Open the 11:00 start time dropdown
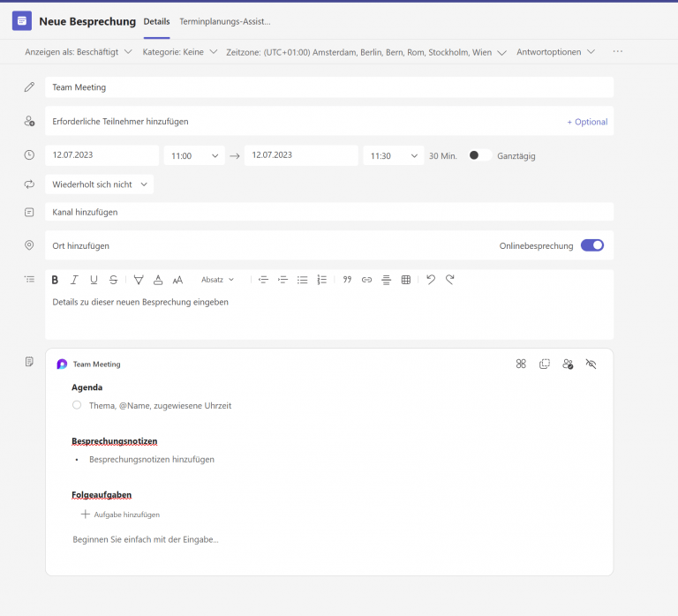Image resolution: width=678 pixels, height=616 pixels. pyautogui.click(x=194, y=155)
